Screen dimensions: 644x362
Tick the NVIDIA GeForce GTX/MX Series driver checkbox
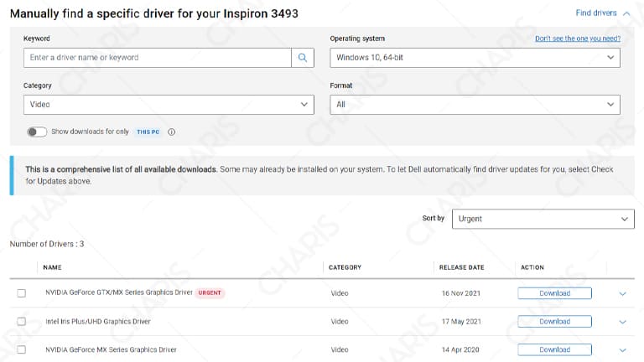[21, 293]
